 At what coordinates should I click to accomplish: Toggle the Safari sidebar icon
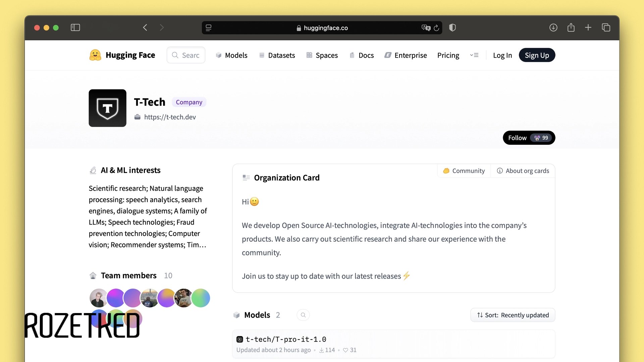pyautogui.click(x=75, y=27)
